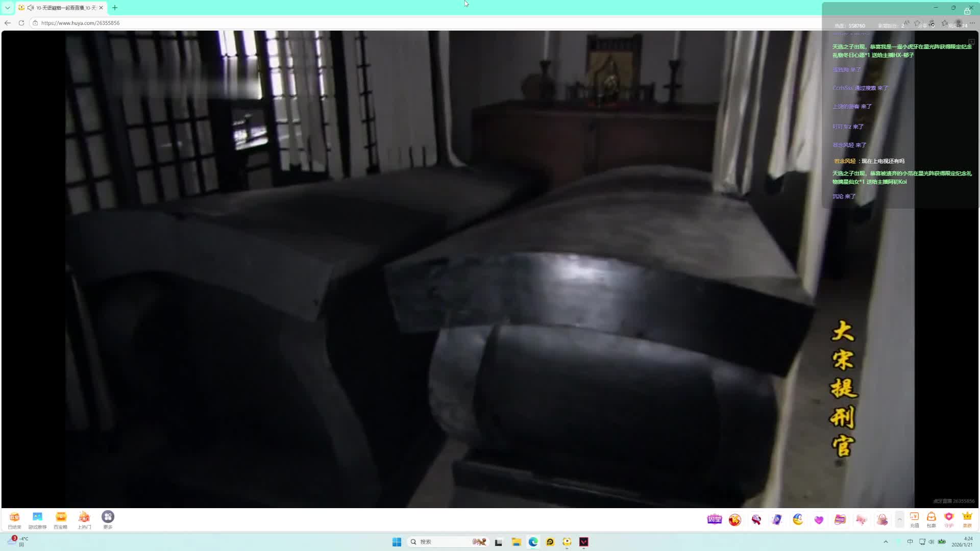
Task: Open the 守护 guardian shield icon
Action: pyautogui.click(x=949, y=518)
